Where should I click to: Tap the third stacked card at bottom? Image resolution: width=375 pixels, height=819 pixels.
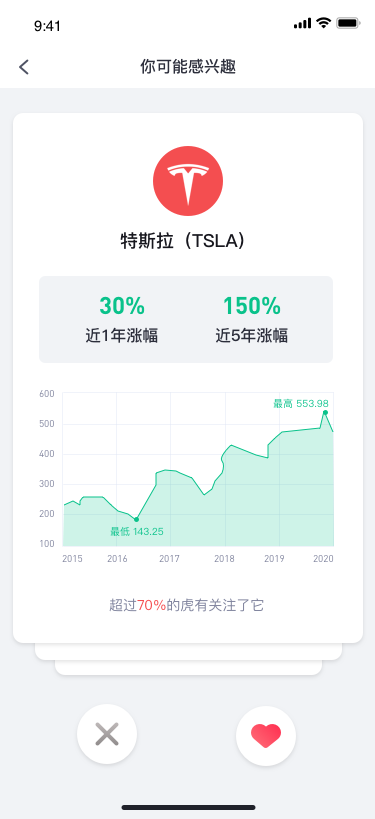188,668
